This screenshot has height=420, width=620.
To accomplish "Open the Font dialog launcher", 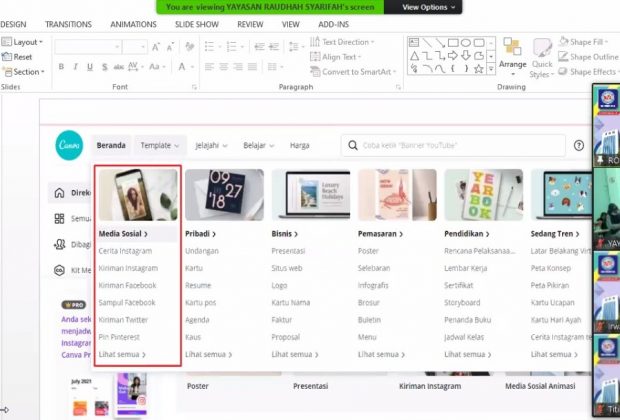I will (x=194, y=87).
